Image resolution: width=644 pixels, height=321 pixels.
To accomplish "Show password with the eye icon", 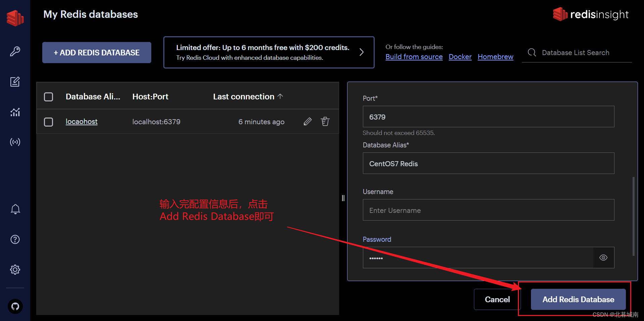I will tap(603, 258).
